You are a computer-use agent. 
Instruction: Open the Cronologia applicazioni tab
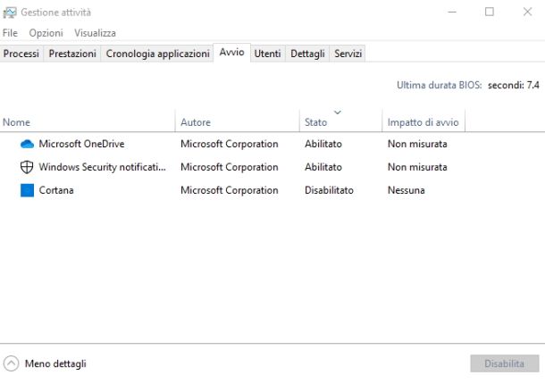tap(157, 54)
